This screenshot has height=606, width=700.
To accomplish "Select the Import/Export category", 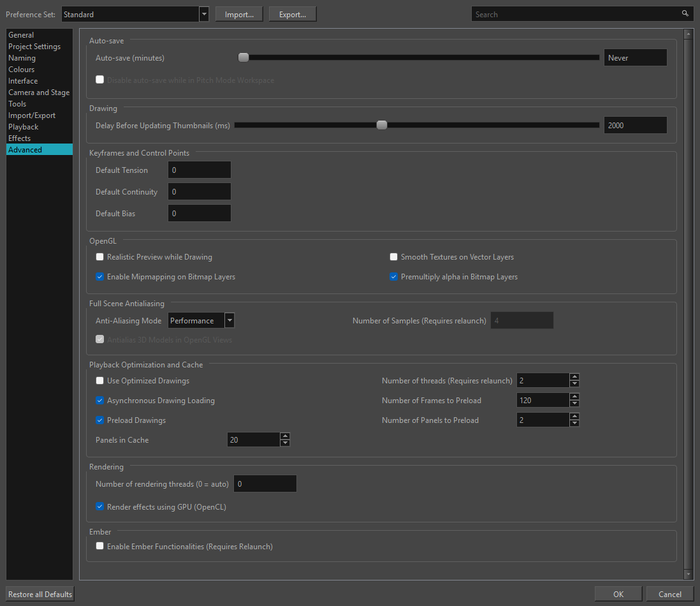I will coord(32,115).
